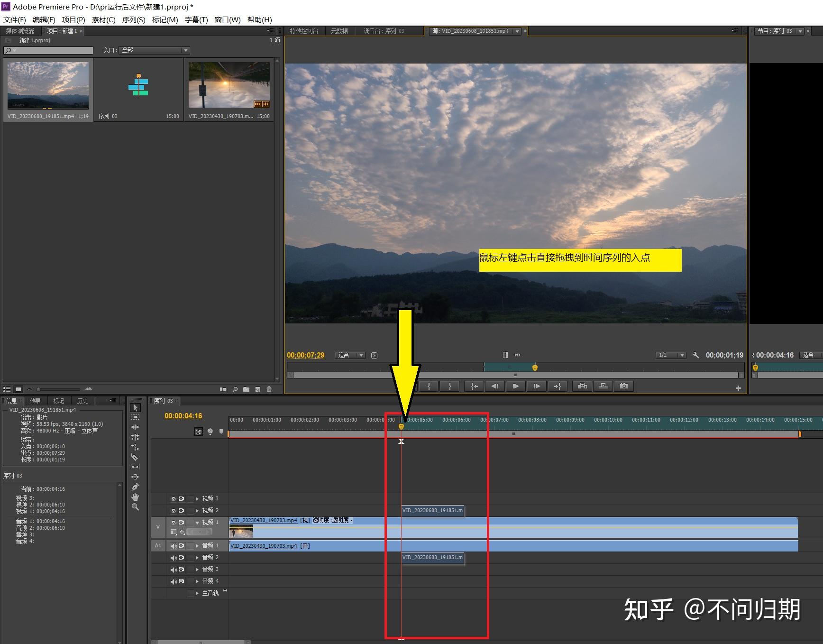Delete selected item with trash icon
The height and width of the screenshot is (644, 823).
point(269,389)
